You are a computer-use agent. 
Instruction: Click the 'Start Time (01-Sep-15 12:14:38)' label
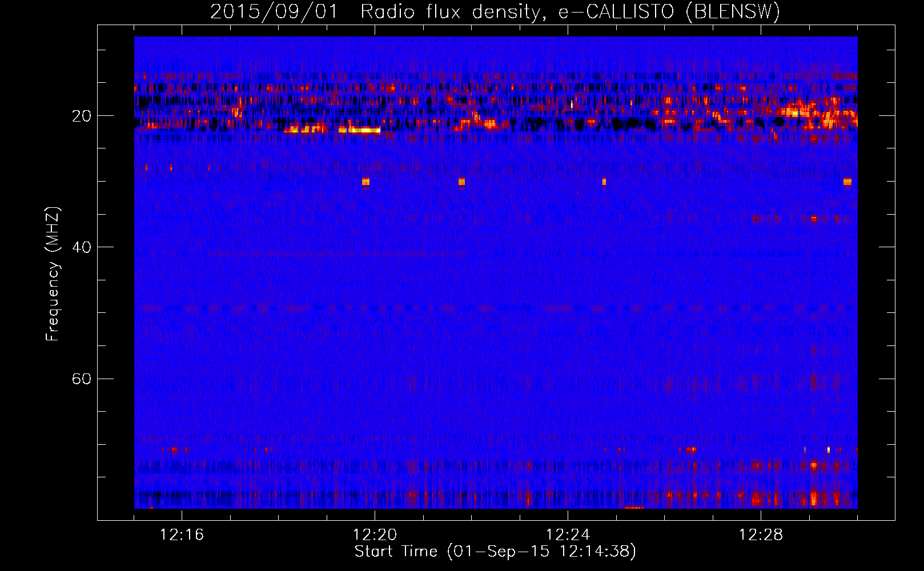(x=495, y=552)
